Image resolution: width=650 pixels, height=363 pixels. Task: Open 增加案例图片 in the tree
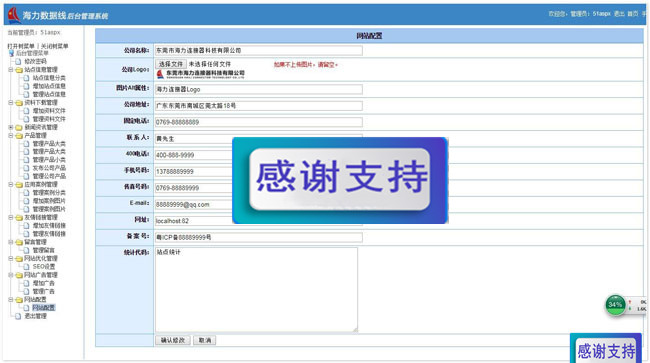point(49,201)
